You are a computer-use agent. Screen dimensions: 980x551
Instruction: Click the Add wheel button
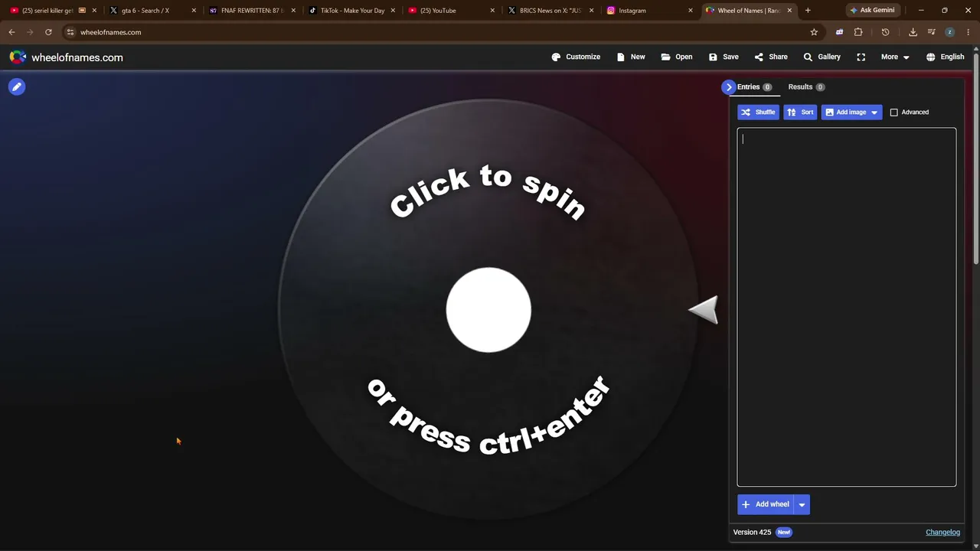(x=766, y=504)
